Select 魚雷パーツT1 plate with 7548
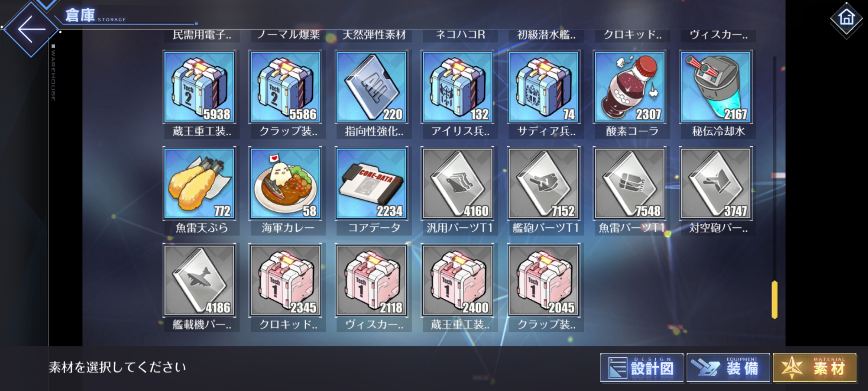This screenshot has width=868, height=391. (x=630, y=184)
